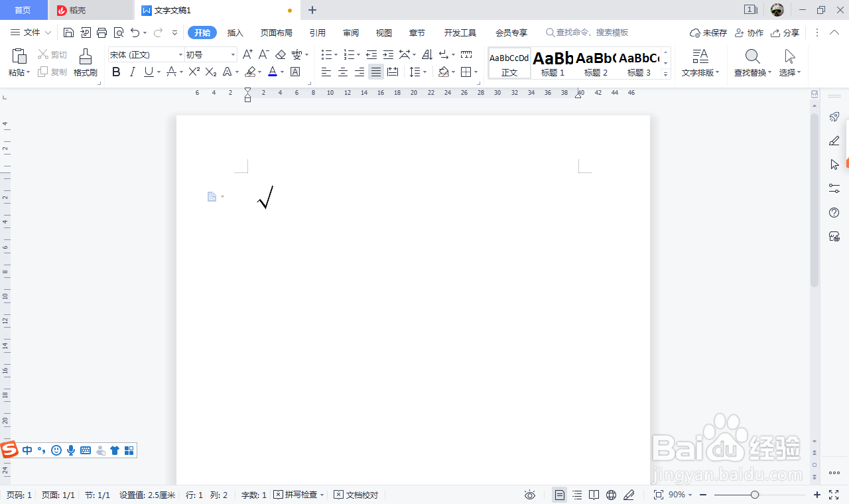Image resolution: width=849 pixels, height=504 pixels.
Task: Switch to Web layout globe icon in status bar
Action: pos(612,495)
